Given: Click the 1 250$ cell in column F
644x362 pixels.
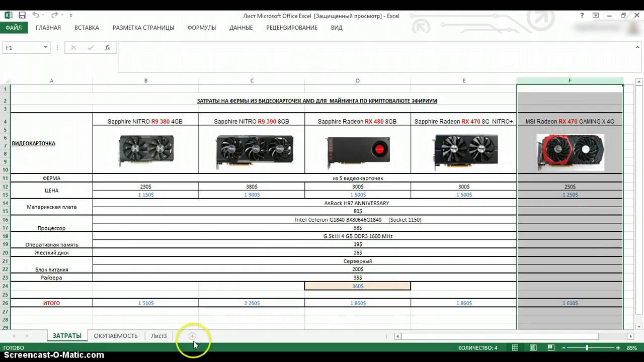Looking at the screenshot, I should click(x=570, y=195).
